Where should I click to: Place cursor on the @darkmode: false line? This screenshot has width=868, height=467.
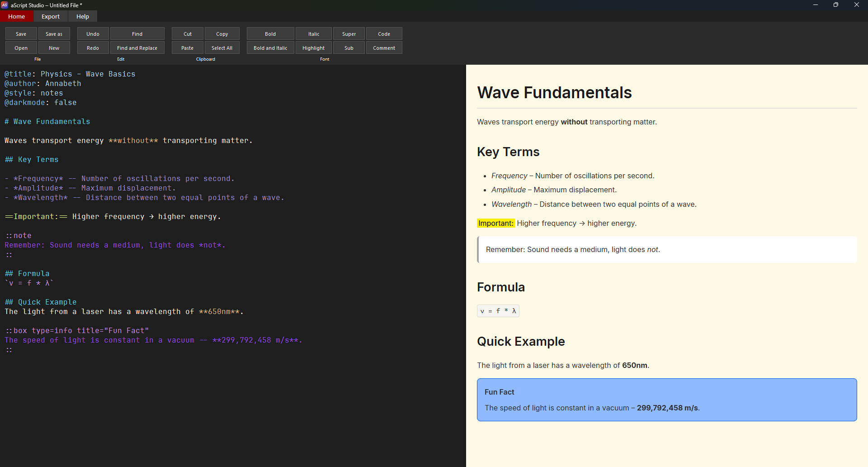tap(41, 103)
